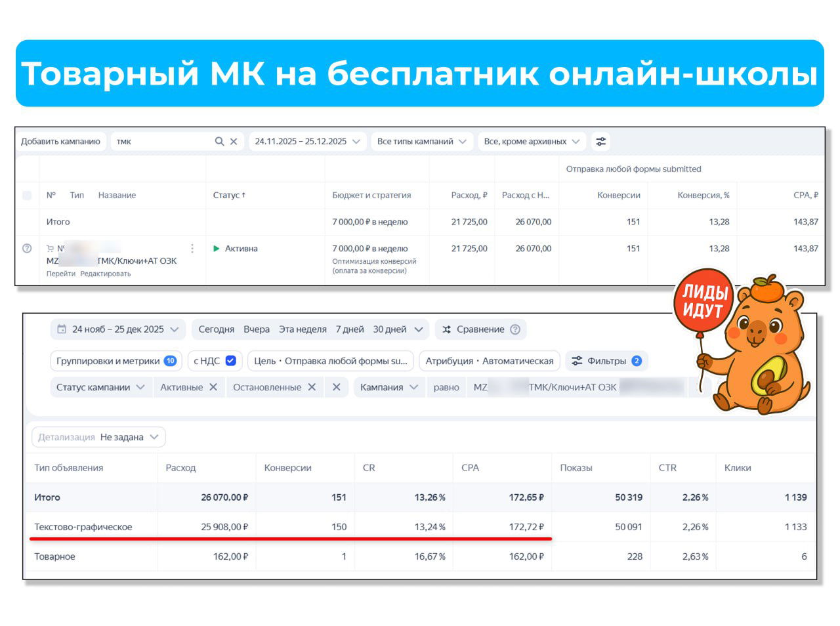Remove the Остановленные filter chip
Image resolution: width=840 pixels, height=626 pixels.
tap(312, 387)
